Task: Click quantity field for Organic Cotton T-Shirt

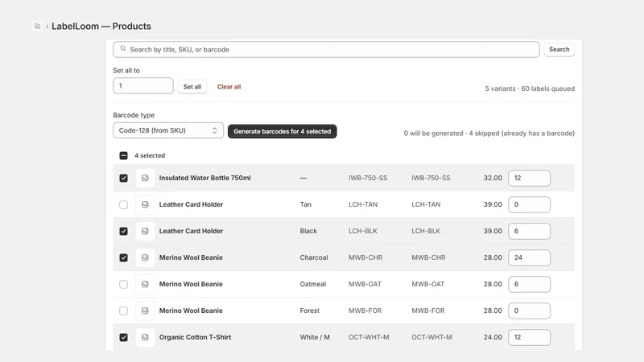Action: [529, 337]
